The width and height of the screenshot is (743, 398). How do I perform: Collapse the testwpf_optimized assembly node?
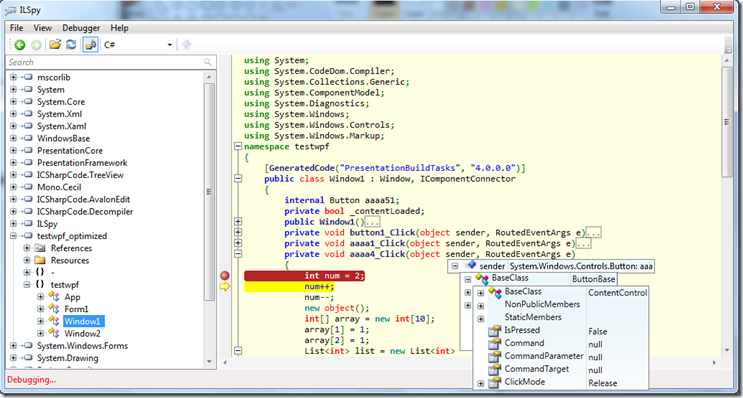coord(13,236)
